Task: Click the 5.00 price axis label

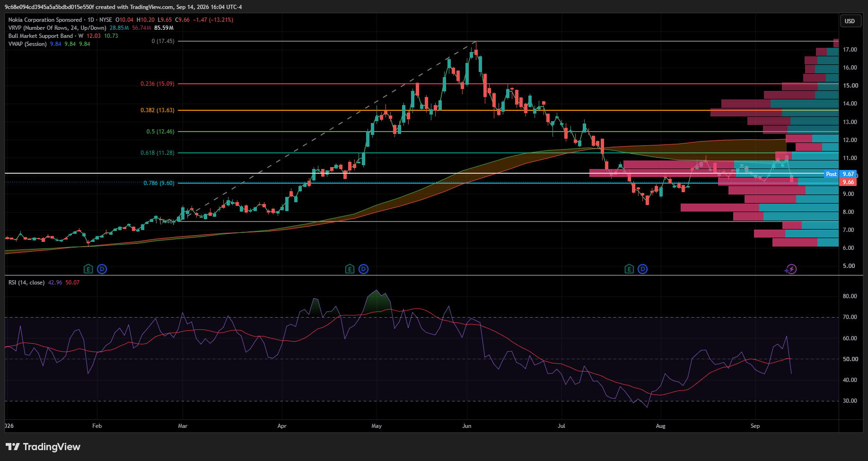Action: (849, 266)
